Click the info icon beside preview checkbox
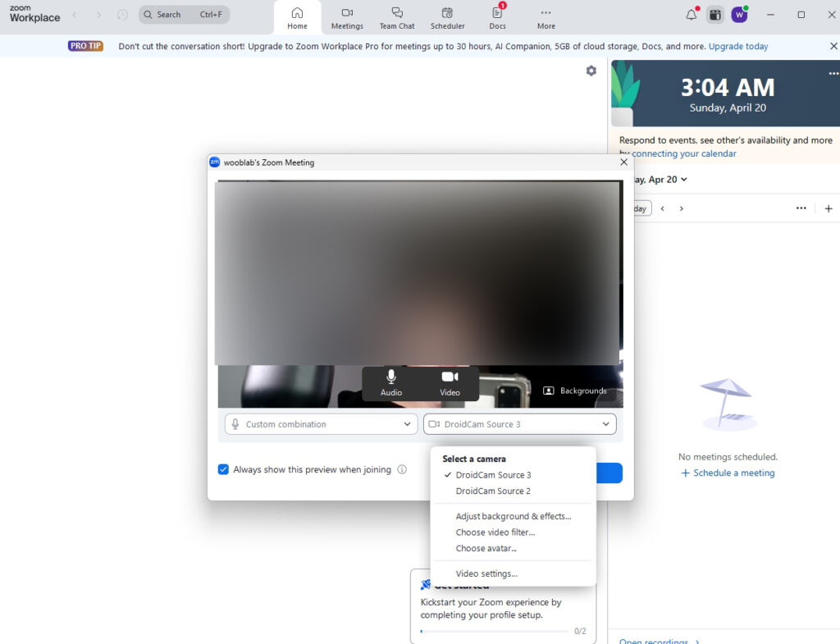This screenshot has width=840, height=644. click(x=402, y=469)
